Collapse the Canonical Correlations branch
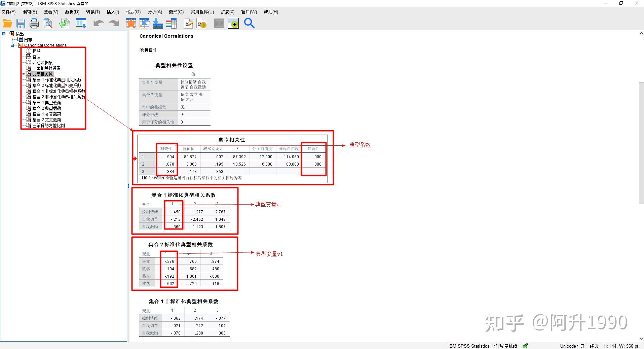 [12, 45]
